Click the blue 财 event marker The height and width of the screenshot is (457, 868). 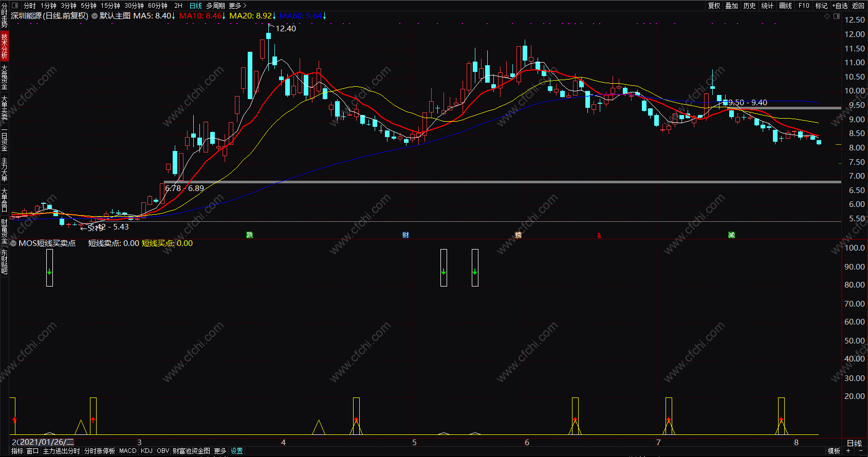pyautogui.click(x=405, y=235)
